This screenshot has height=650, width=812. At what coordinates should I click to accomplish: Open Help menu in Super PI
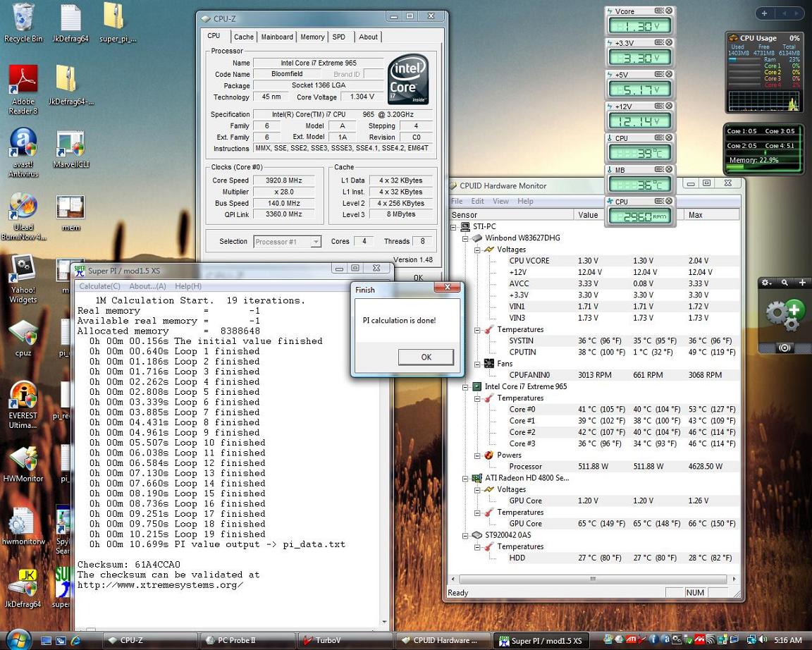point(188,286)
